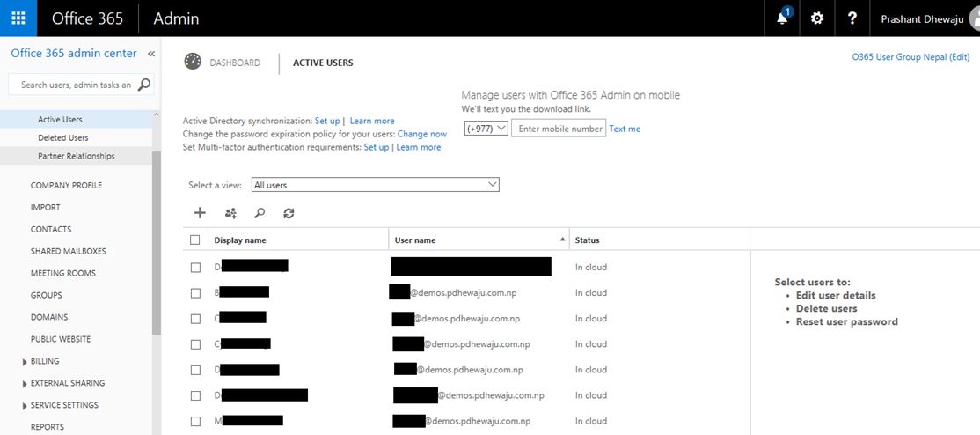Open the settings gear icon

click(817, 18)
